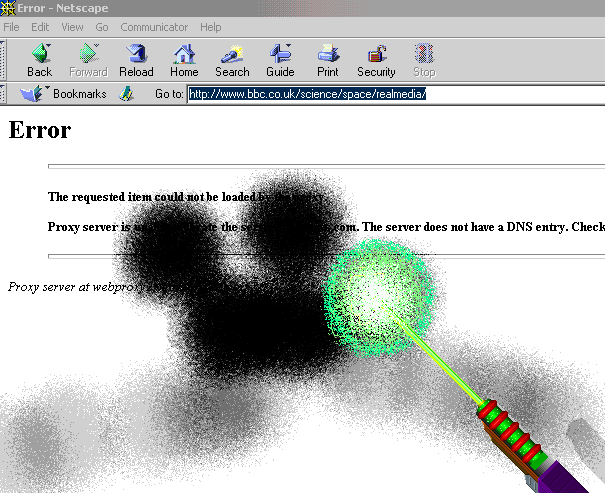Open the Communicator menu

pos(154,27)
